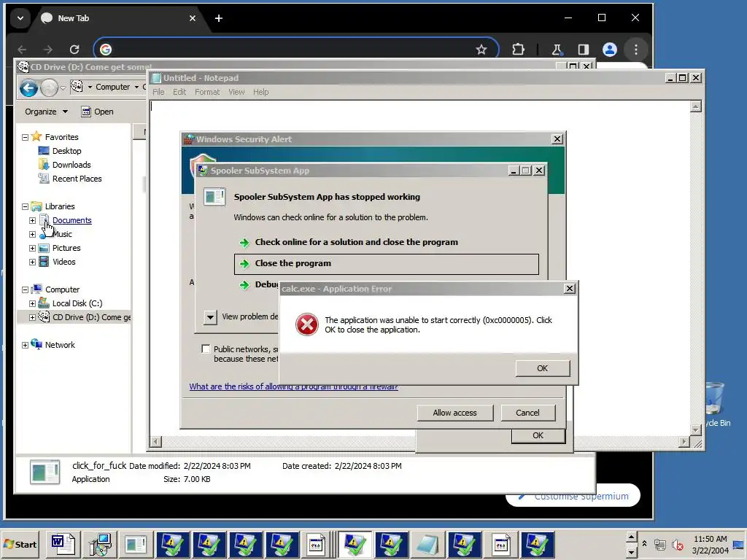
Task: Close the New Tab browser tab
Action: [x=193, y=18]
